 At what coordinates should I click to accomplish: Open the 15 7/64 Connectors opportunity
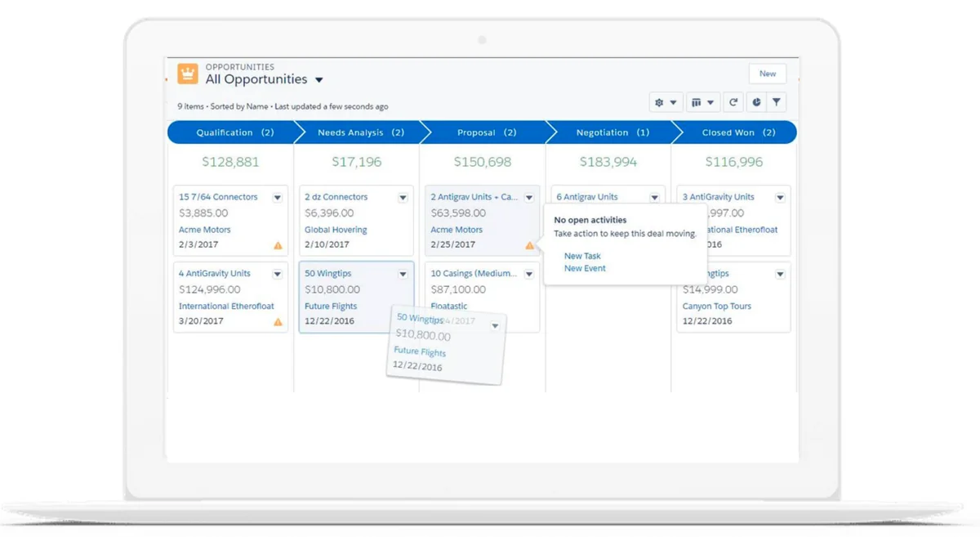[218, 197]
